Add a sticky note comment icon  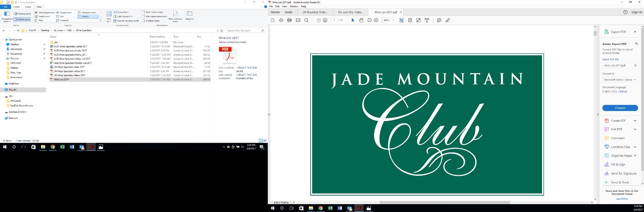tap(439, 20)
